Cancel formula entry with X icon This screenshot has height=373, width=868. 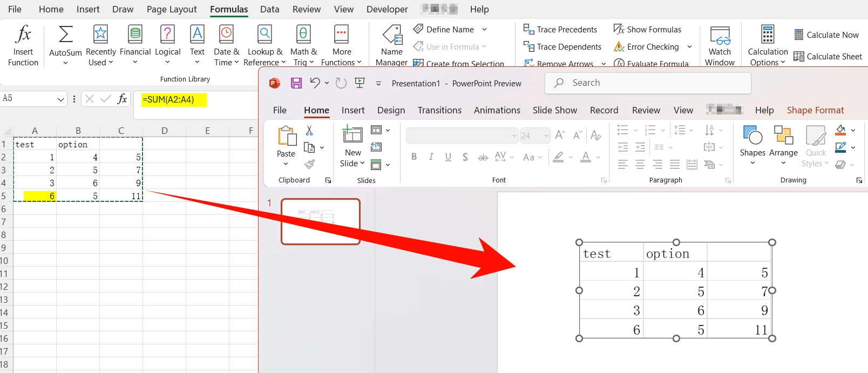[x=90, y=99]
